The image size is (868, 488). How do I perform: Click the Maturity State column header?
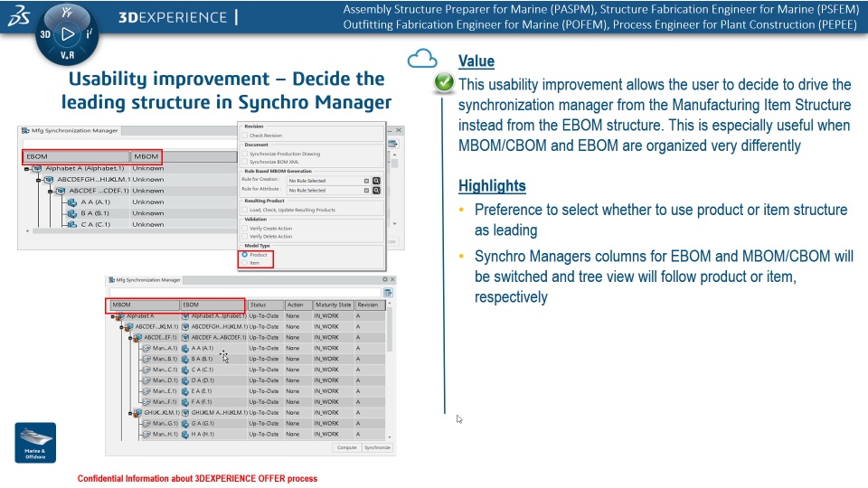(x=334, y=305)
